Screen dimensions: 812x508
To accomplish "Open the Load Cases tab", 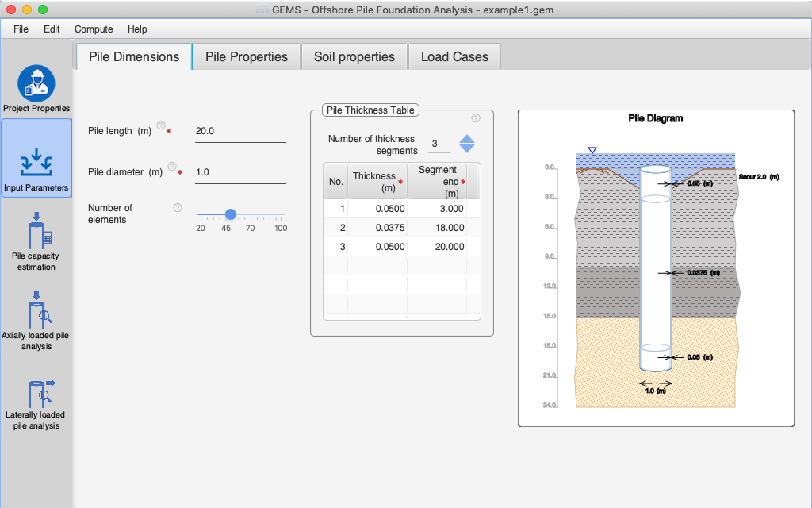I will (x=454, y=57).
